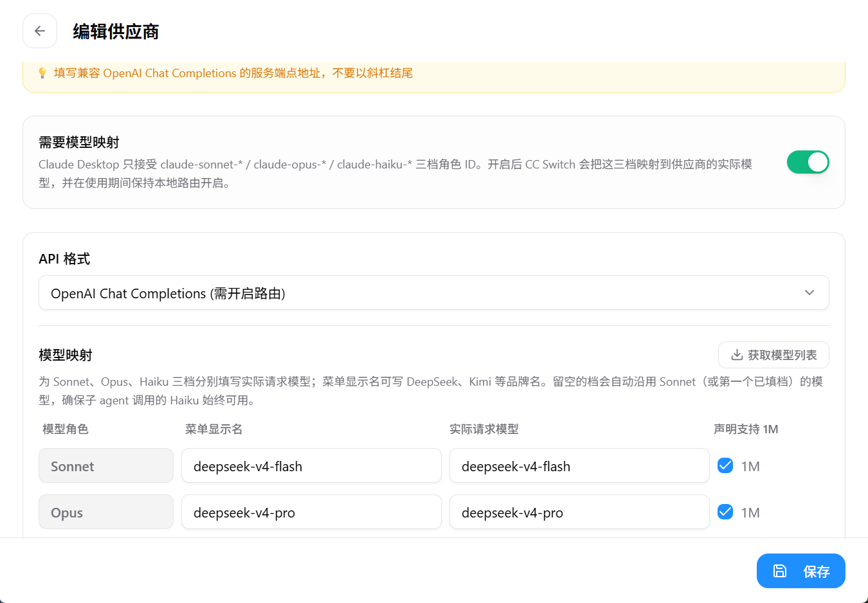Click the Opus model role box
868x603 pixels.
(x=106, y=512)
